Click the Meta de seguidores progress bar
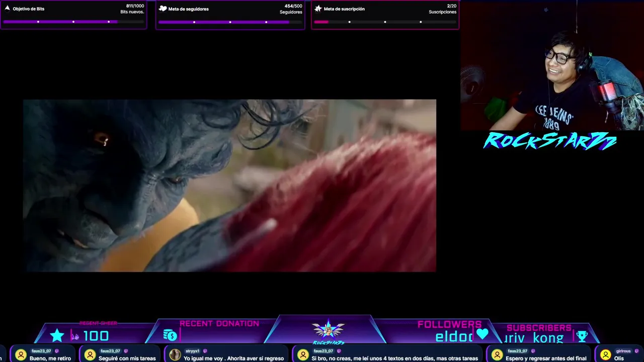 (x=230, y=22)
